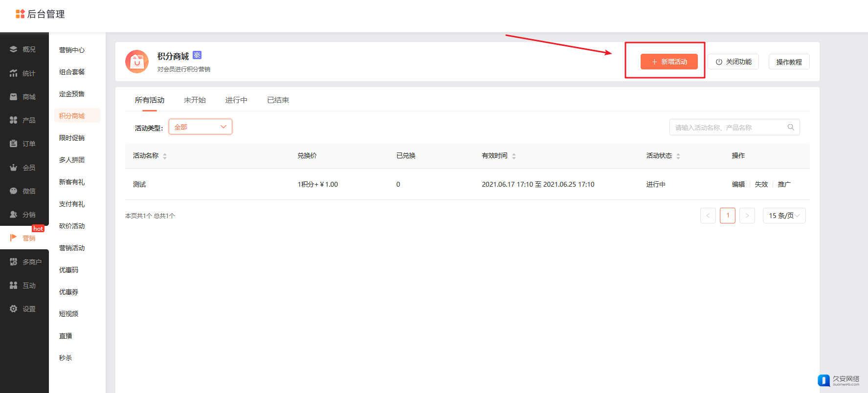This screenshot has width=868, height=393.
Task: Open the 商城 mall sidebar icon
Action: point(14,97)
